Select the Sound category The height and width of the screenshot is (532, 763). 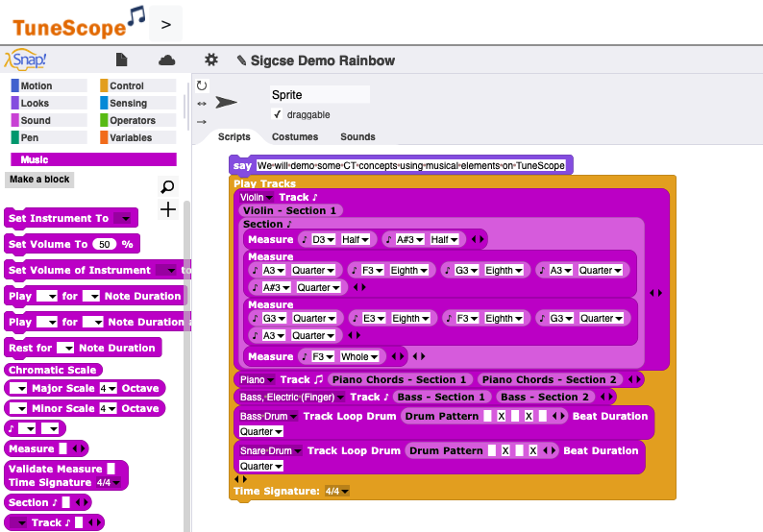[x=49, y=120]
